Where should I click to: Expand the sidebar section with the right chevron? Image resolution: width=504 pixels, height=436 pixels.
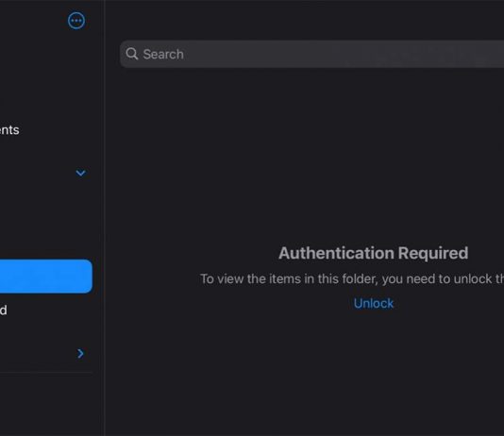[80, 354]
